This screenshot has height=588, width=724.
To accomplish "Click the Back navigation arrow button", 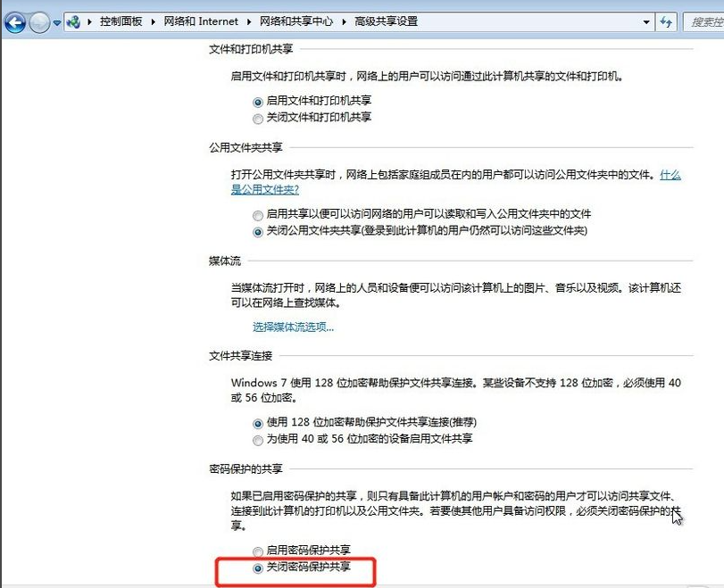I will pyautogui.click(x=15, y=22).
